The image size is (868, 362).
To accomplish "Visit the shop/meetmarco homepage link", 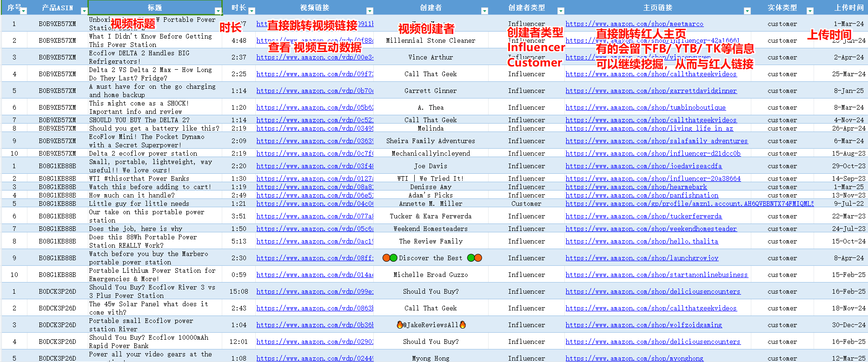I will tap(634, 24).
